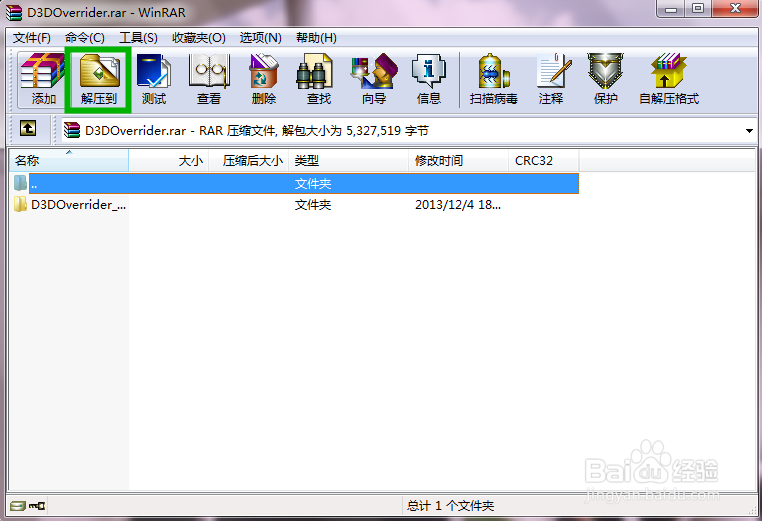Go up one level with arrow button
This screenshot has width=762, height=521.
tap(28, 129)
